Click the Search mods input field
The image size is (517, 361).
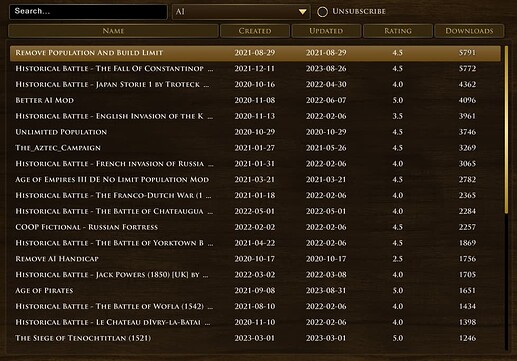point(88,12)
